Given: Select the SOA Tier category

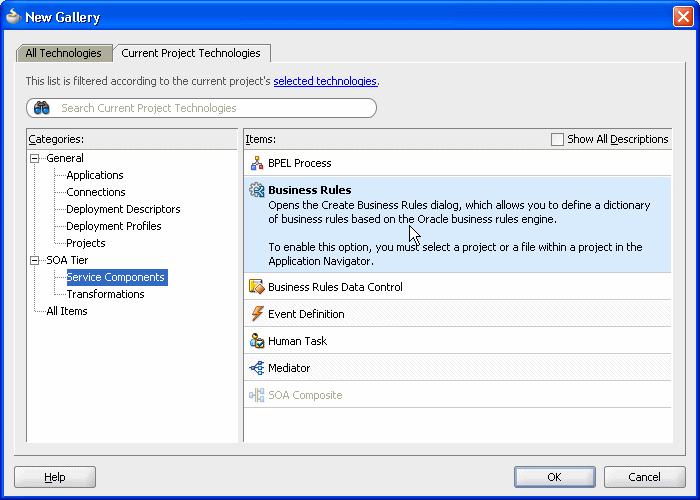Looking at the screenshot, I should (x=67, y=260).
